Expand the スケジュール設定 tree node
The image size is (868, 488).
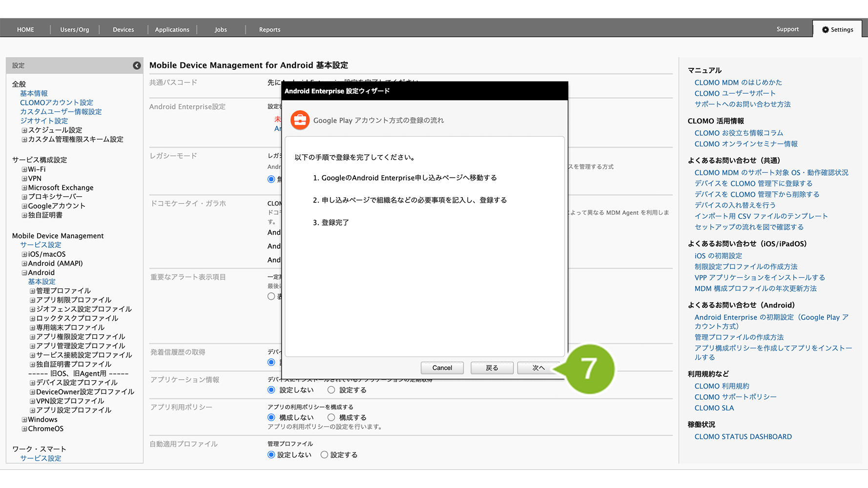pyautogui.click(x=24, y=130)
